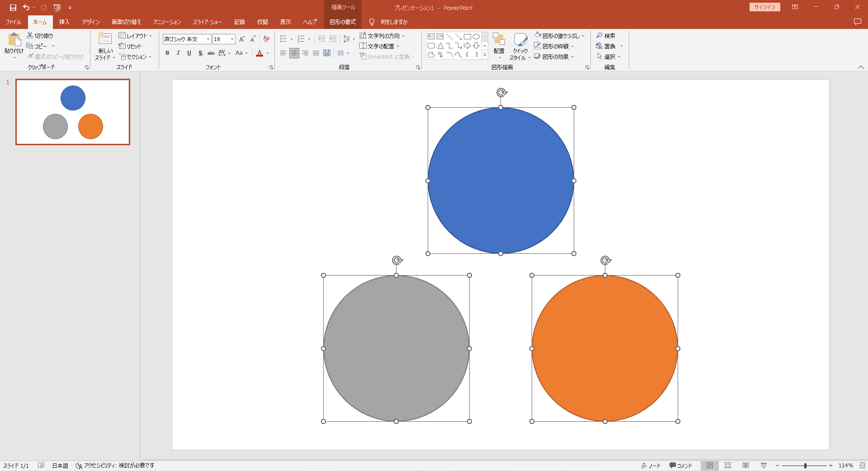Toggle strikethrough (abc) formatting
Screen dimensions: 868x471
[x=211, y=53]
